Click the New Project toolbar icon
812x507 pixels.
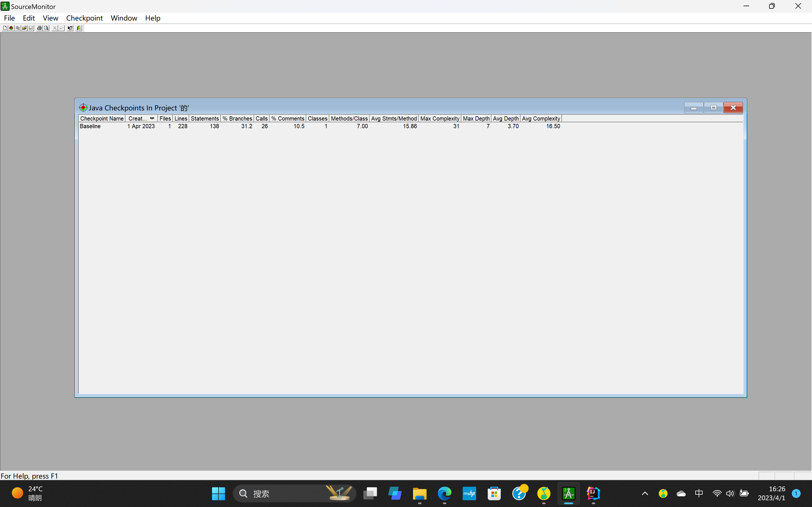tap(5, 28)
